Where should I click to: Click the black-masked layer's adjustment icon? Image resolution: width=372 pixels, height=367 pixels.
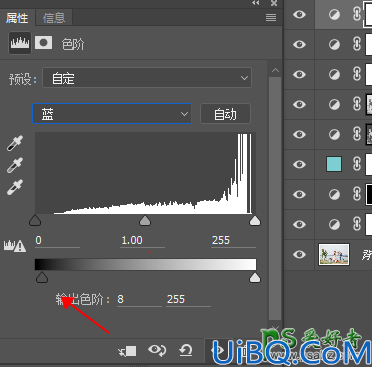pos(334,194)
